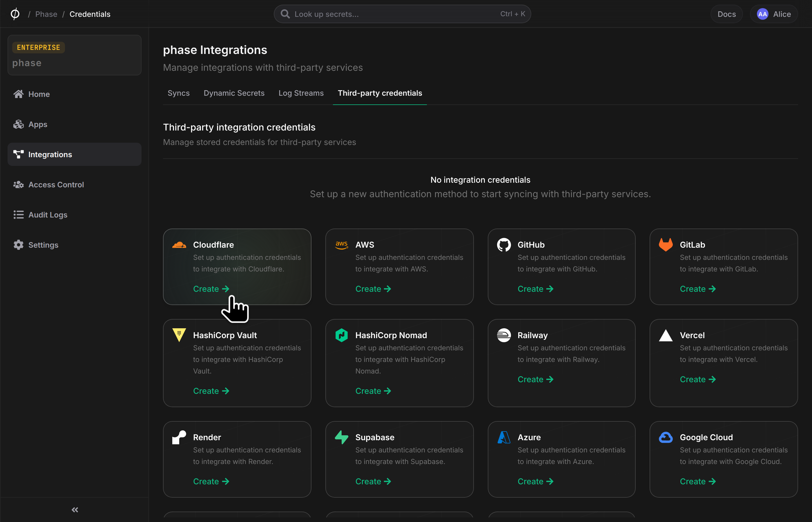Click the Railway logo icon

coord(504,335)
